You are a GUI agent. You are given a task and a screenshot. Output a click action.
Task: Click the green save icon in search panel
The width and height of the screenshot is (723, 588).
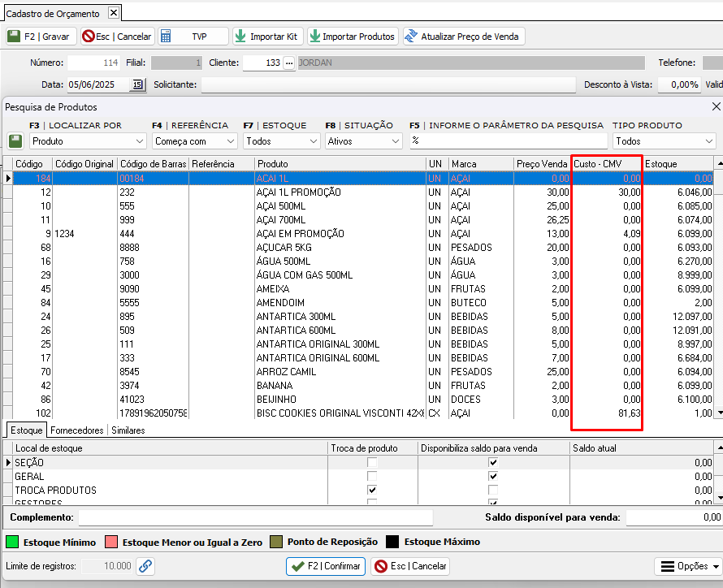[15, 141]
